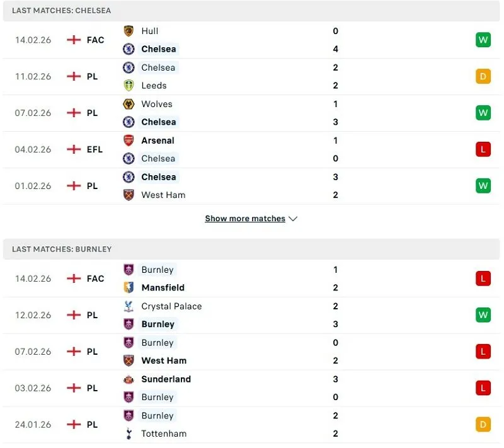Image resolution: width=504 pixels, height=448 pixels.
Task: Click the Show more matches link
Action: click(246, 218)
